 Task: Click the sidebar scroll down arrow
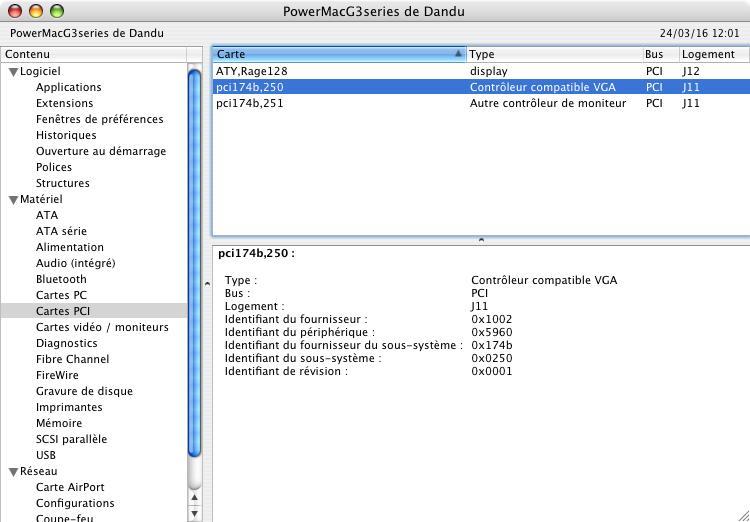pos(194,514)
